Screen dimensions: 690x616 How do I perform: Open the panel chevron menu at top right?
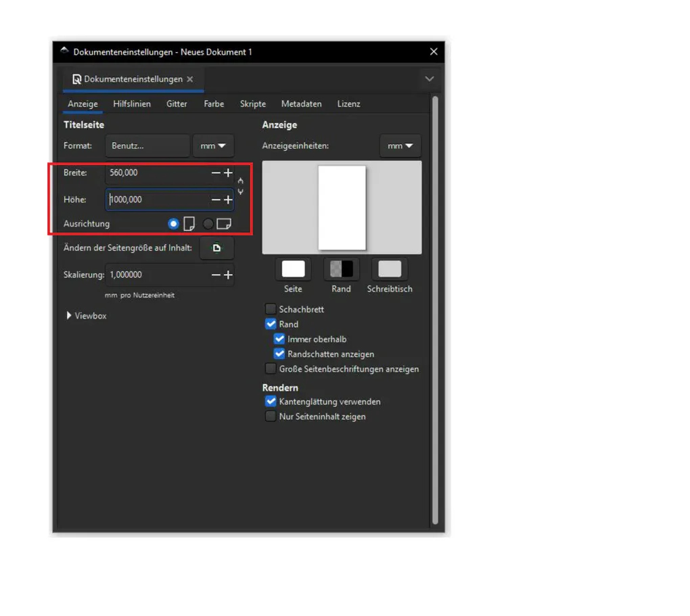click(x=430, y=79)
